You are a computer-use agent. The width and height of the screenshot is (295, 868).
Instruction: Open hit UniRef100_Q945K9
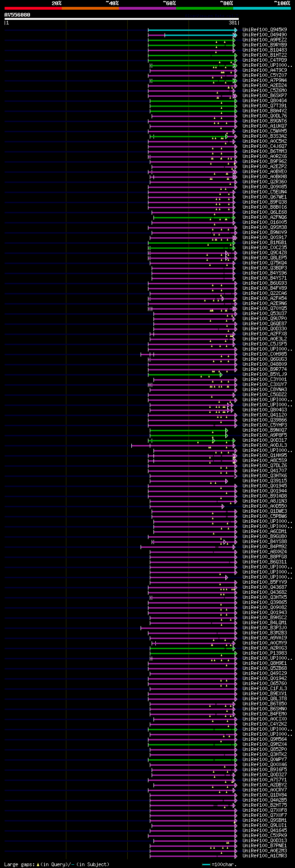pos(265,29)
